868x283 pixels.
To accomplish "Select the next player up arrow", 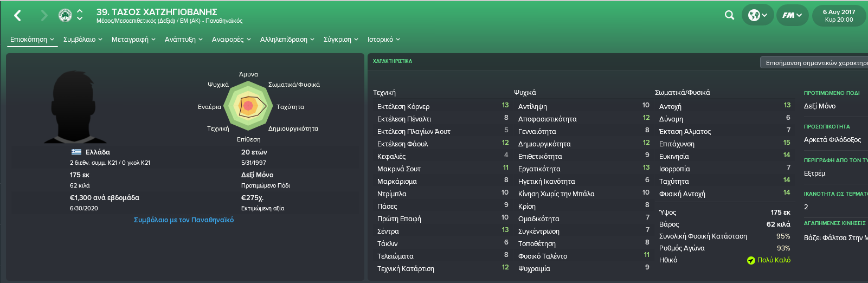I will [80, 11].
